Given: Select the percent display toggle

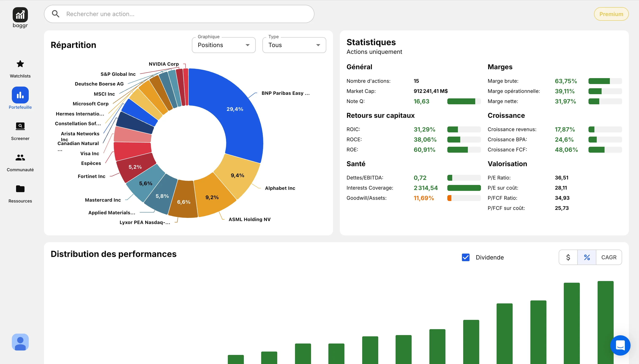Looking at the screenshot, I should tap(587, 257).
